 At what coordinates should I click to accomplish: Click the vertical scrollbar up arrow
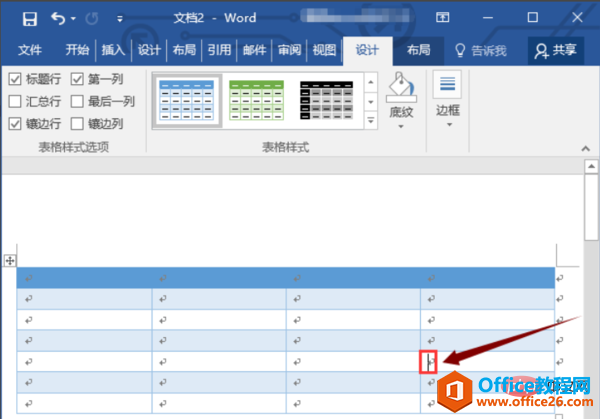(x=591, y=166)
